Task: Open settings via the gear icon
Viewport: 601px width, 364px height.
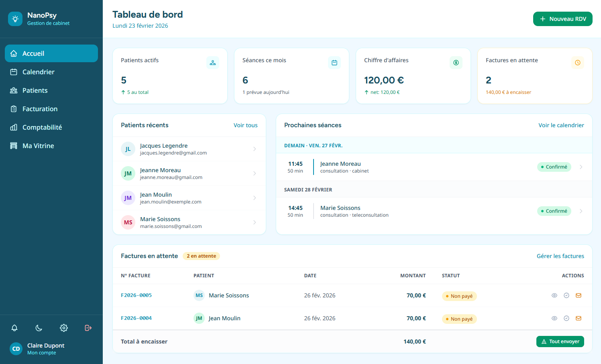Action: pyautogui.click(x=64, y=328)
